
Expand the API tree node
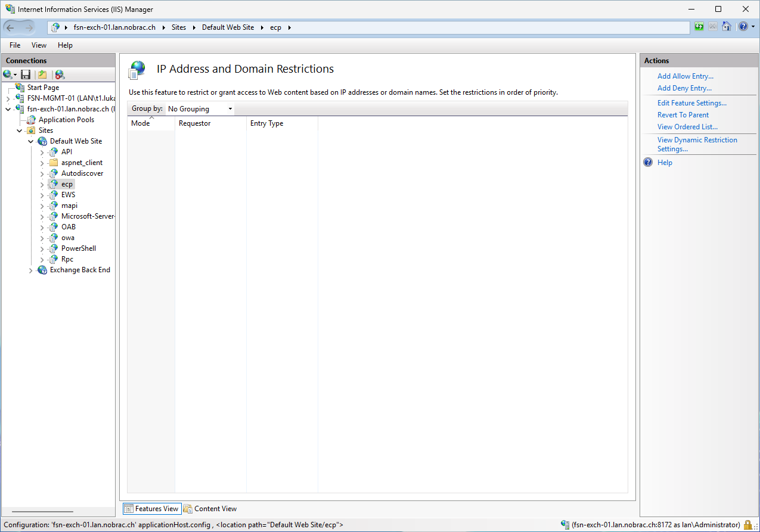[42, 152]
